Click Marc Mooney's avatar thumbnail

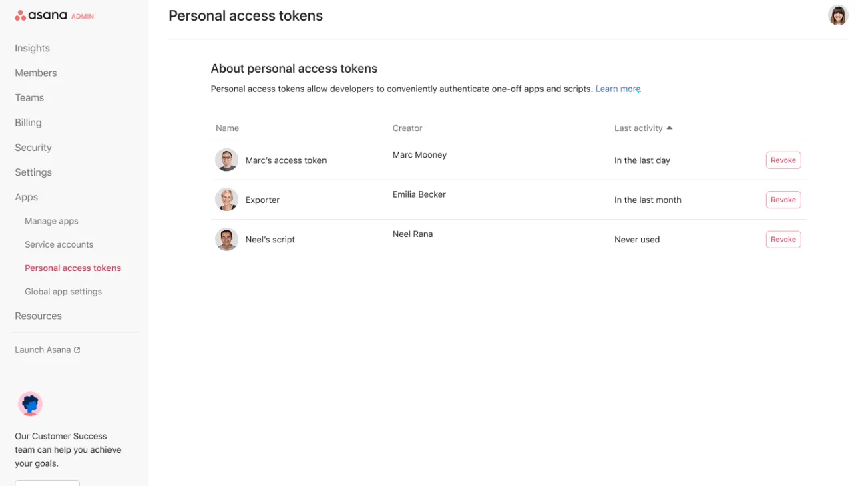(226, 160)
